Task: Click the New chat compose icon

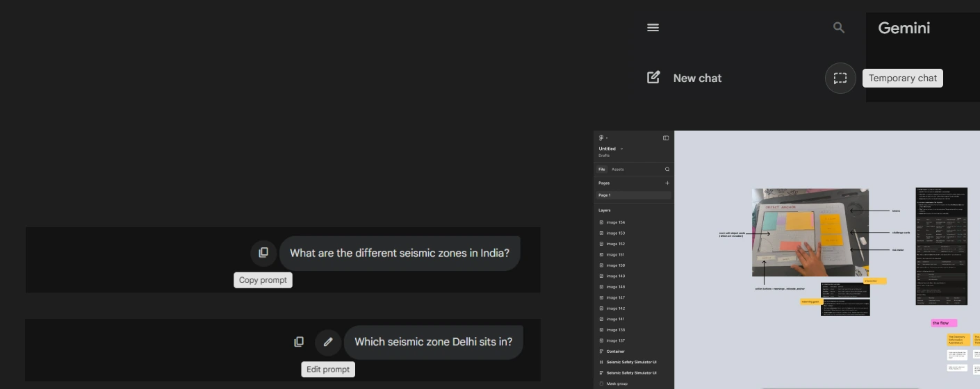Action: point(653,78)
